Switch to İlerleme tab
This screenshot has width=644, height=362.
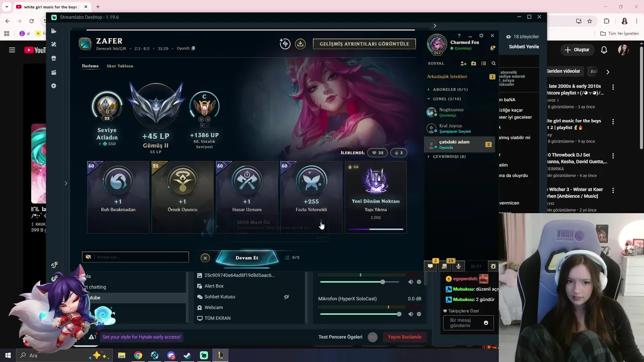(91, 66)
